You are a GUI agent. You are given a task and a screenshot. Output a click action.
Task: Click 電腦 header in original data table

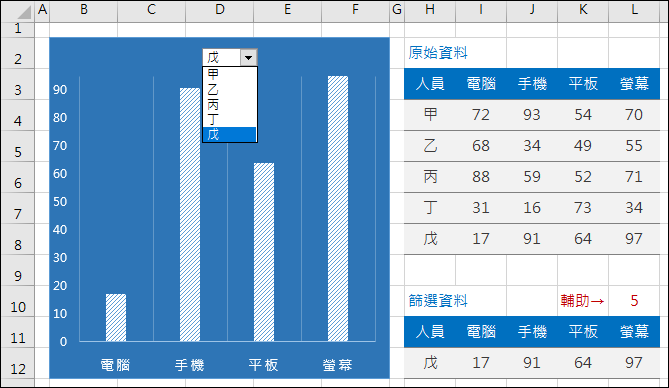pyautogui.click(x=481, y=84)
